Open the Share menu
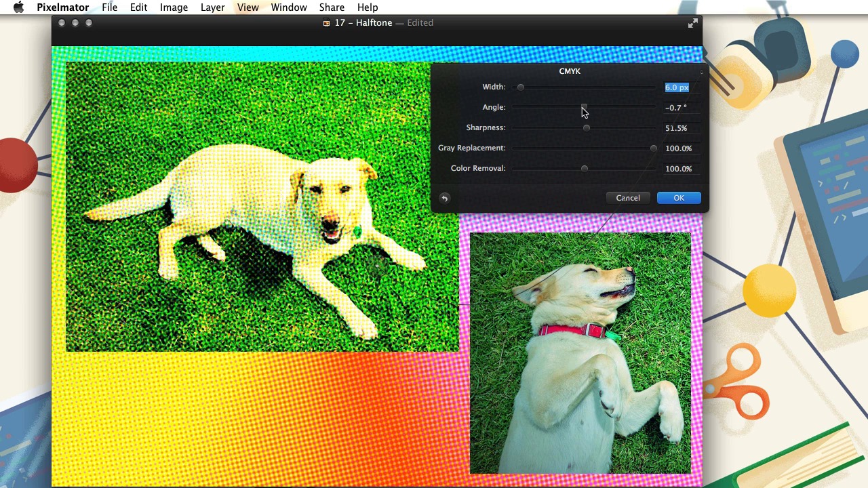The width and height of the screenshot is (868, 488). (x=332, y=7)
